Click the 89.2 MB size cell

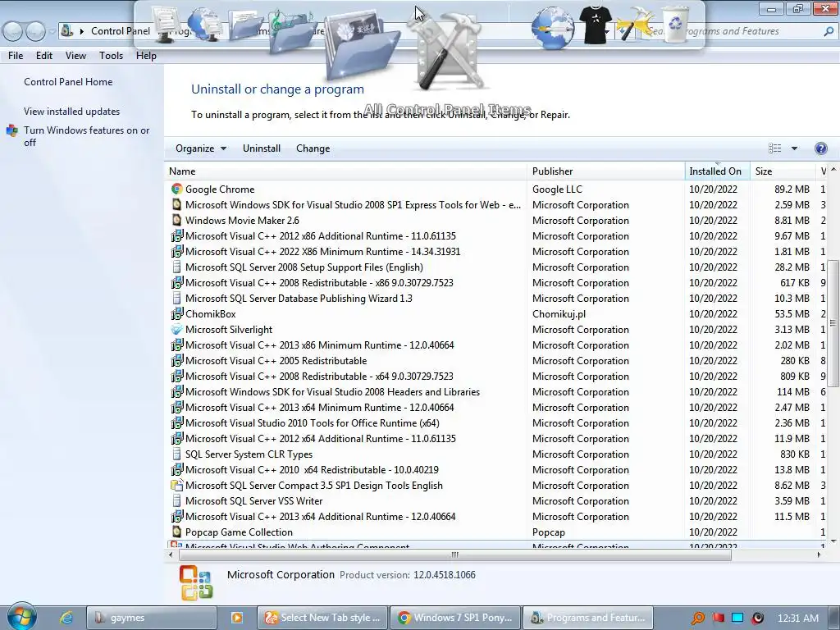pos(792,189)
